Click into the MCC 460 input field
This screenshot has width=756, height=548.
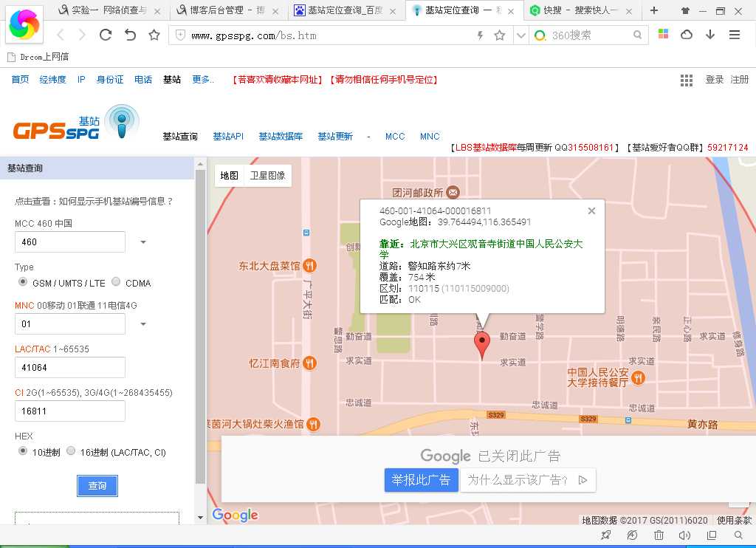[x=70, y=242]
